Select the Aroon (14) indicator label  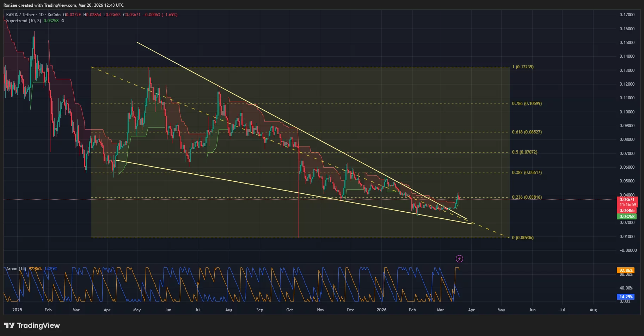(x=16, y=269)
